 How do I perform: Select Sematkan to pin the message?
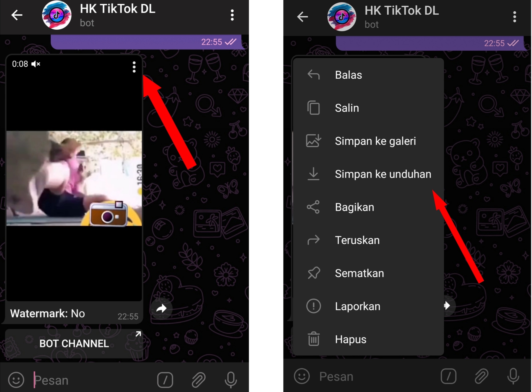pos(368,273)
